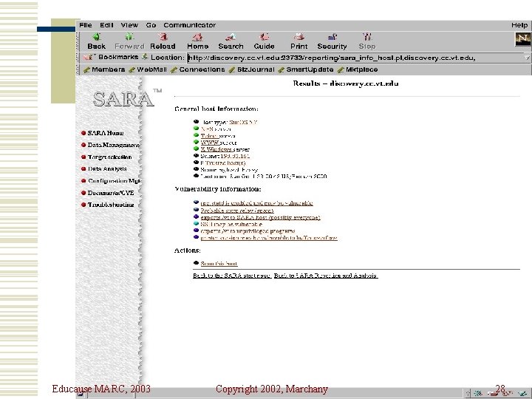This screenshot has width=532, height=399.
Task: Follow the X Windows server link
Action: (x=216, y=149)
